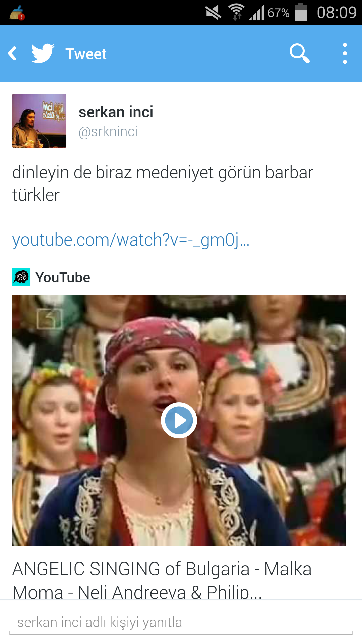Tap the battery status icon
Viewport: 362px width, 644px height.
(x=301, y=12)
